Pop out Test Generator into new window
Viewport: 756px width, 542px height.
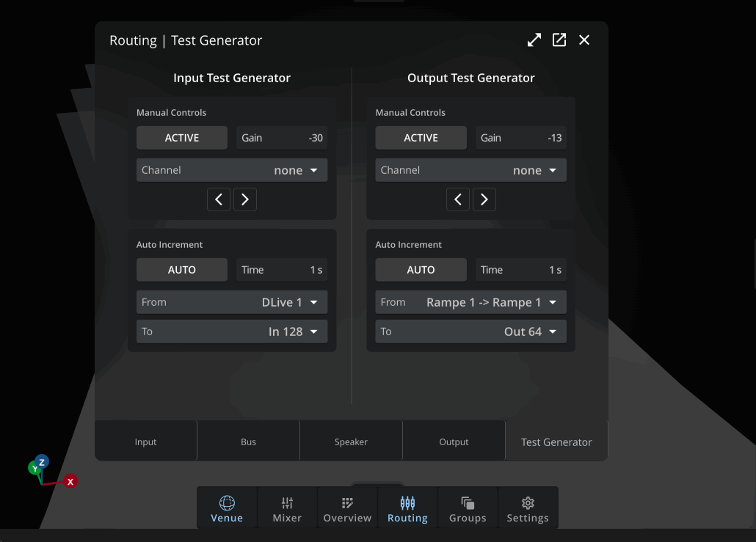(559, 40)
